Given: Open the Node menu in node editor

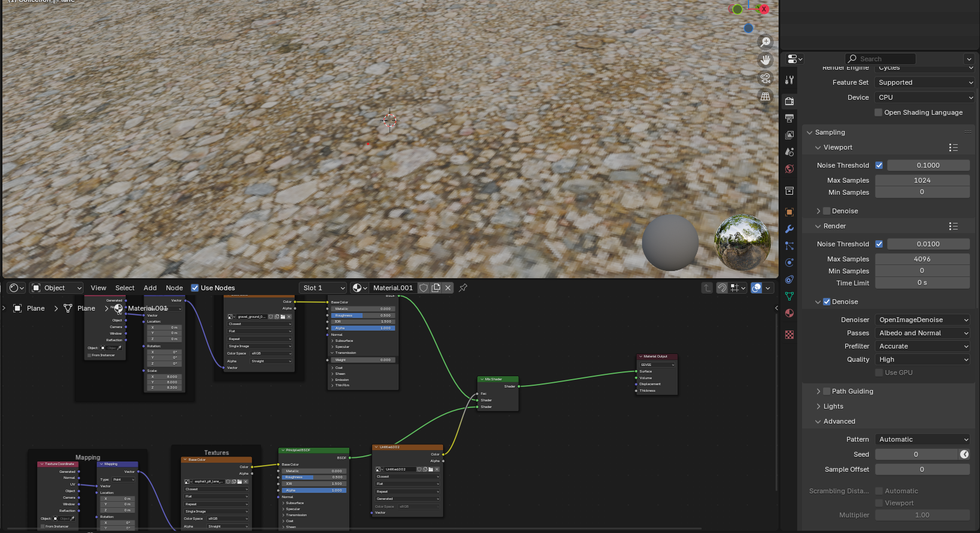Looking at the screenshot, I should click(174, 288).
